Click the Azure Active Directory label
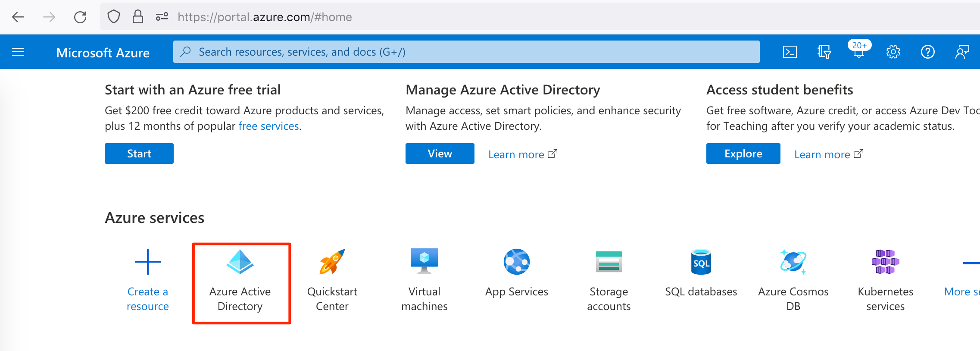980x351 pixels. [240, 299]
